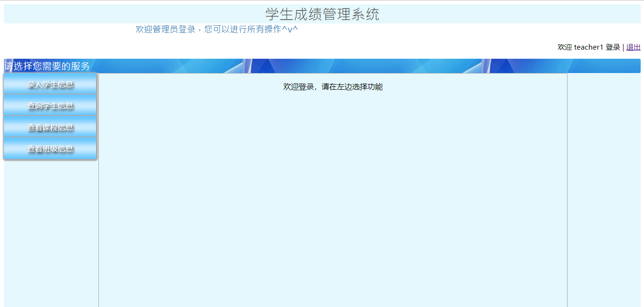Click the 欢迎 teacher1 登录 text
The height and width of the screenshot is (307, 644).
[x=589, y=47]
